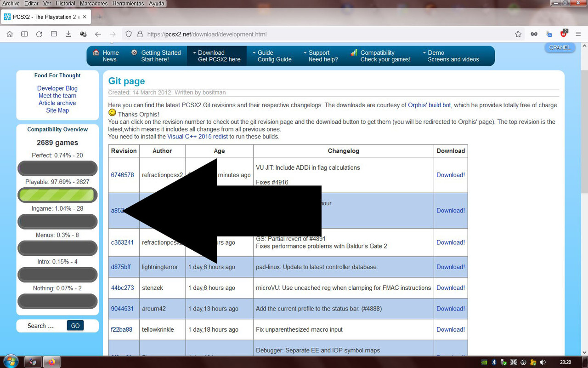Open the downloads arrow icon
Image resolution: width=588 pixels, height=368 pixels.
[68, 34]
